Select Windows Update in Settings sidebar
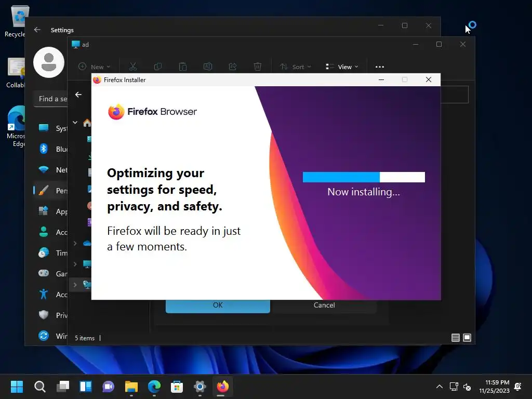Viewport: 532px width, 399px height. (x=50, y=336)
